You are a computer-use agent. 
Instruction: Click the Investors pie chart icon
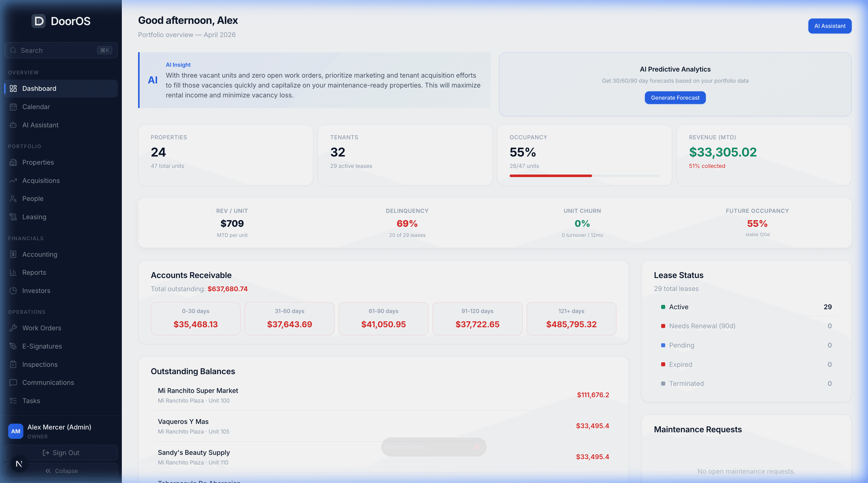coord(13,291)
